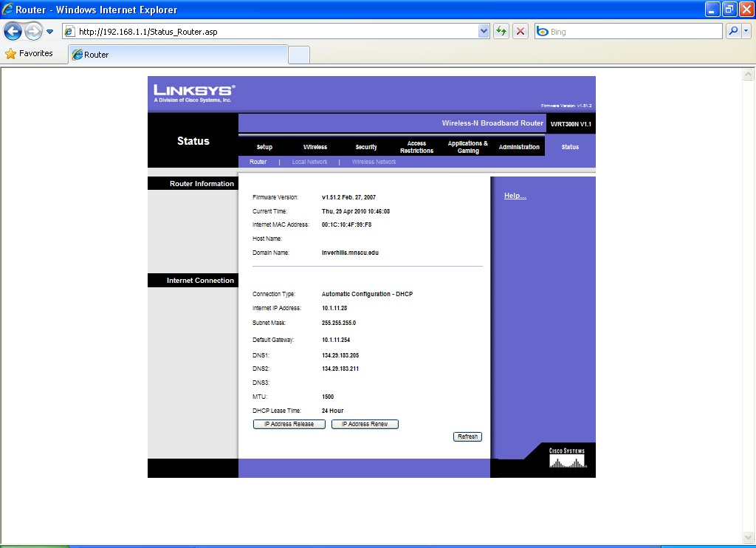
Task: Click the Refresh page icon in toolbar
Action: pyautogui.click(x=501, y=32)
